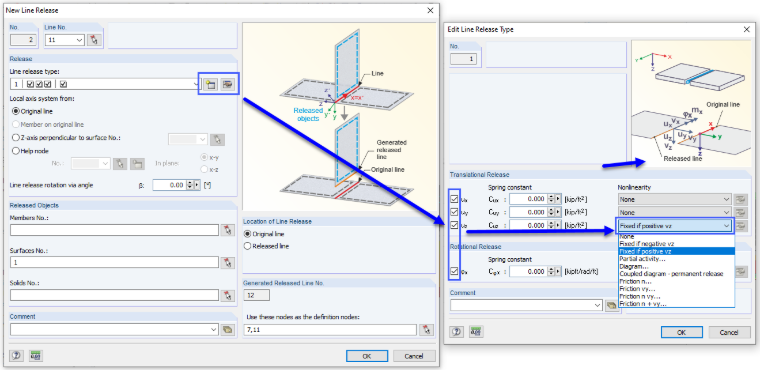Toggle φx rotational release checkbox
The image size is (760, 370).
pos(454,272)
